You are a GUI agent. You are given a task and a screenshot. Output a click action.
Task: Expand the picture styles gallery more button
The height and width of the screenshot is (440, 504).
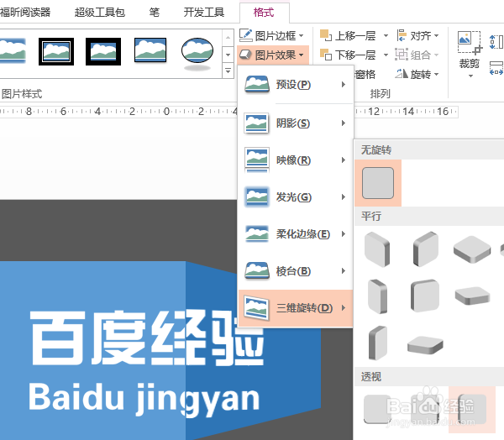coord(228,71)
